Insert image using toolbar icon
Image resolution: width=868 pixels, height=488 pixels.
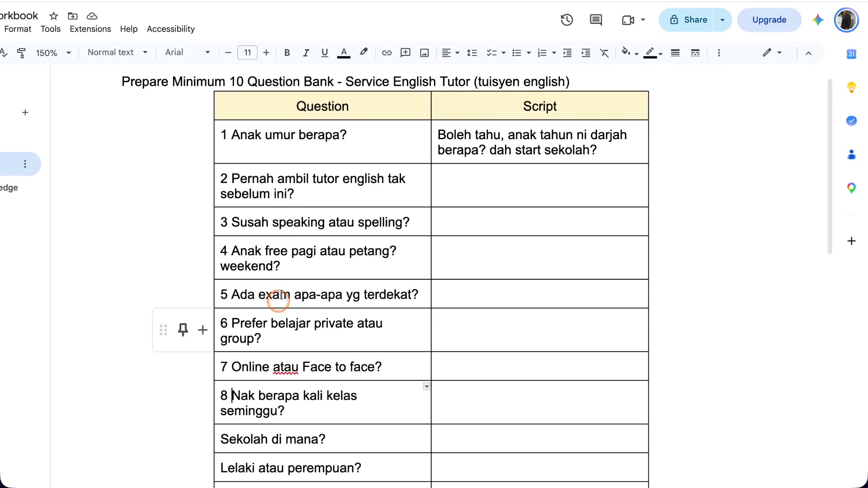(425, 53)
